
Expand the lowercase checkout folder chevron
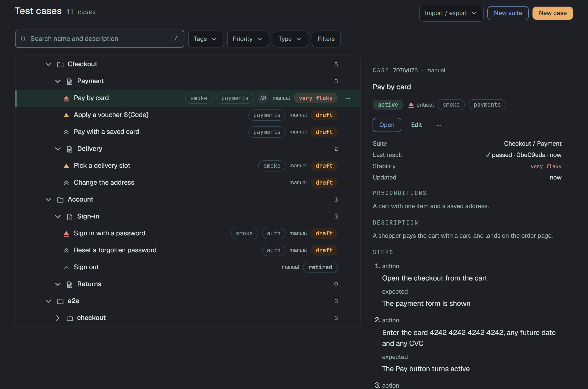coord(58,318)
